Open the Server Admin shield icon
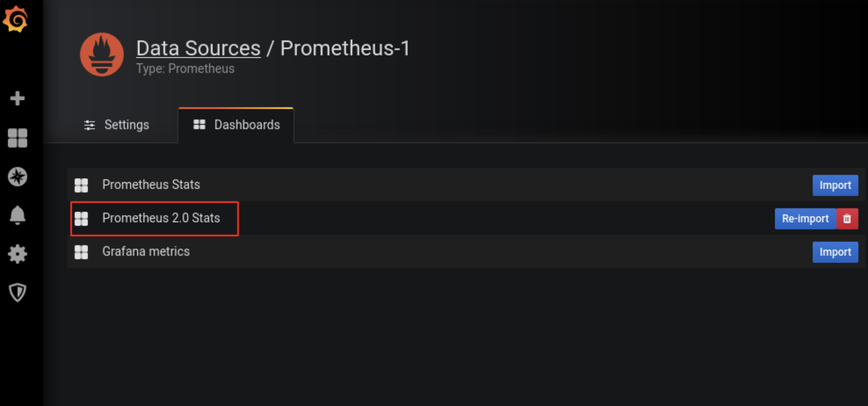Screen dimensions: 868x406 point(17,293)
